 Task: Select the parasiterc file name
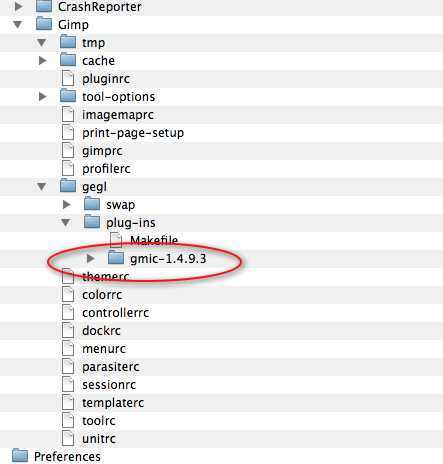click(111, 367)
